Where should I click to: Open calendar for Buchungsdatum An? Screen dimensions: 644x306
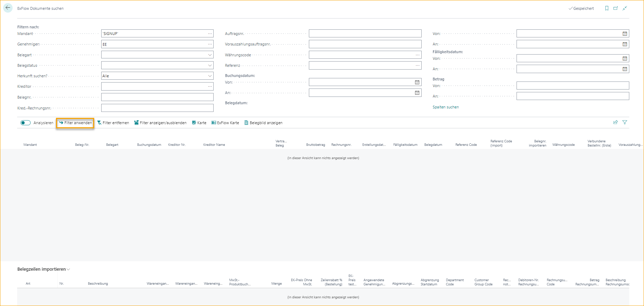click(417, 93)
